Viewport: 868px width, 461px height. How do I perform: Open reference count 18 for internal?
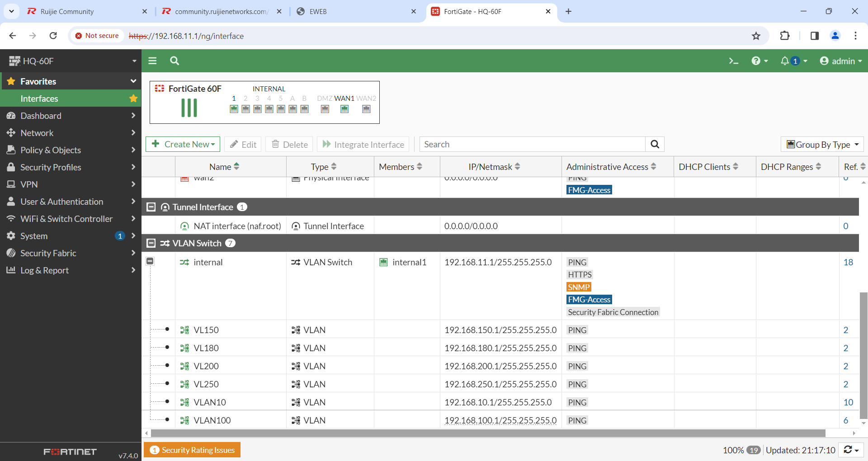click(x=848, y=262)
